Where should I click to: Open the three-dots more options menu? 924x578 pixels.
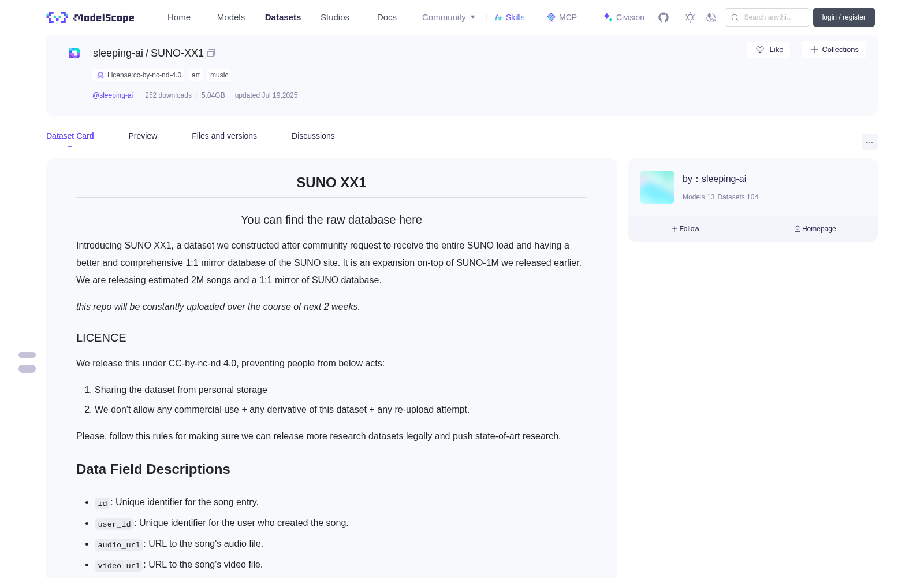[x=870, y=142]
